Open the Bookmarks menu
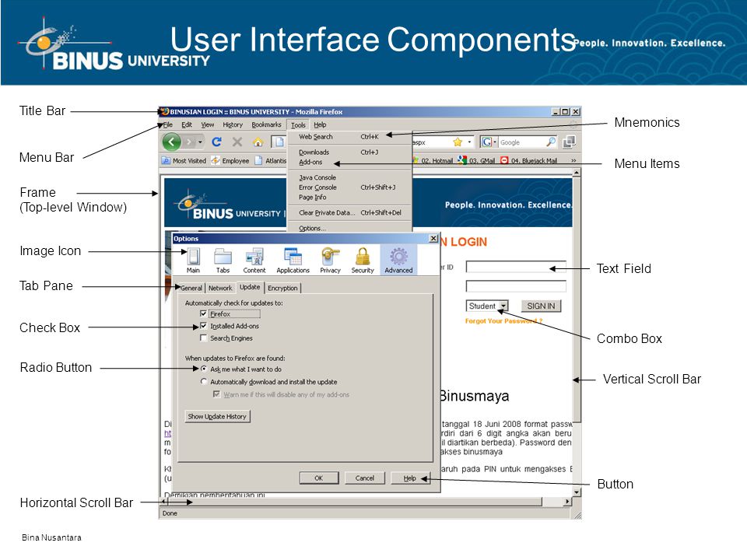 pyautogui.click(x=266, y=124)
